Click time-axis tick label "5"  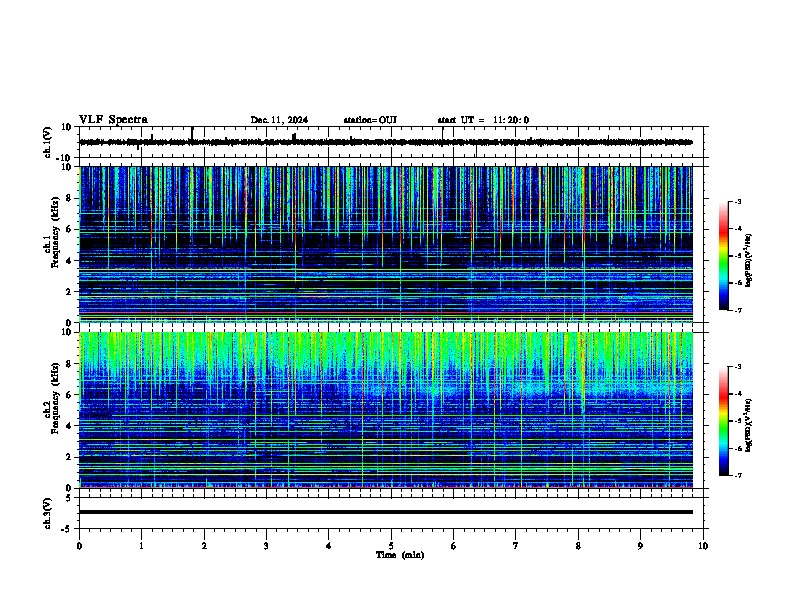(x=391, y=546)
